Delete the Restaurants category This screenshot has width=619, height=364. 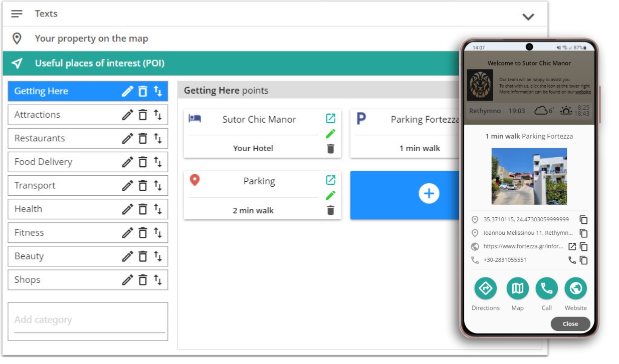(143, 139)
